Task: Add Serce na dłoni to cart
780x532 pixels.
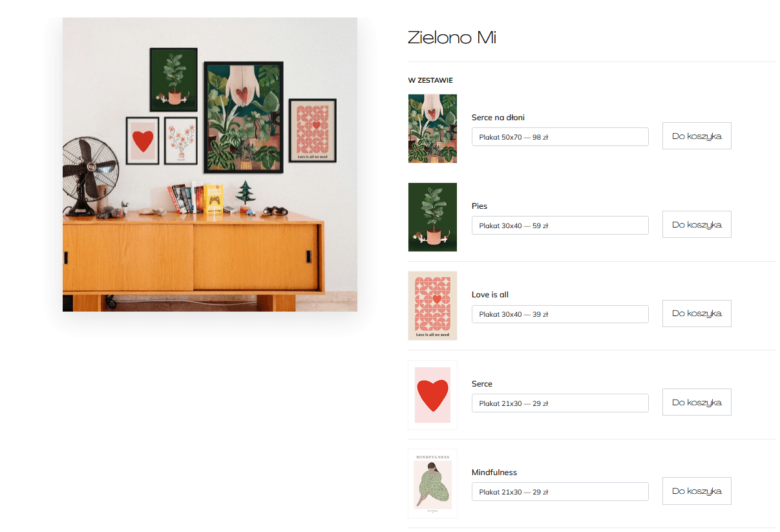Action: [697, 136]
